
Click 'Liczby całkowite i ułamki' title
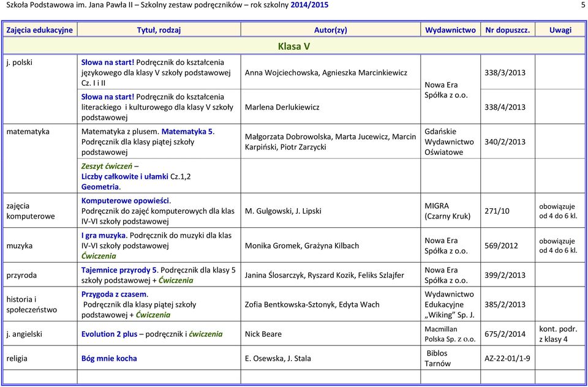[125, 176]
